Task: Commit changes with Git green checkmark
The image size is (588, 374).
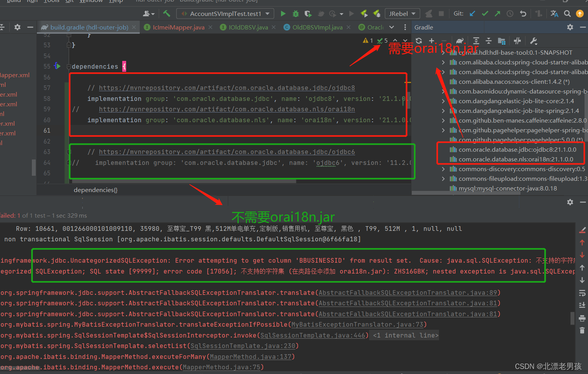Action: pos(485,14)
